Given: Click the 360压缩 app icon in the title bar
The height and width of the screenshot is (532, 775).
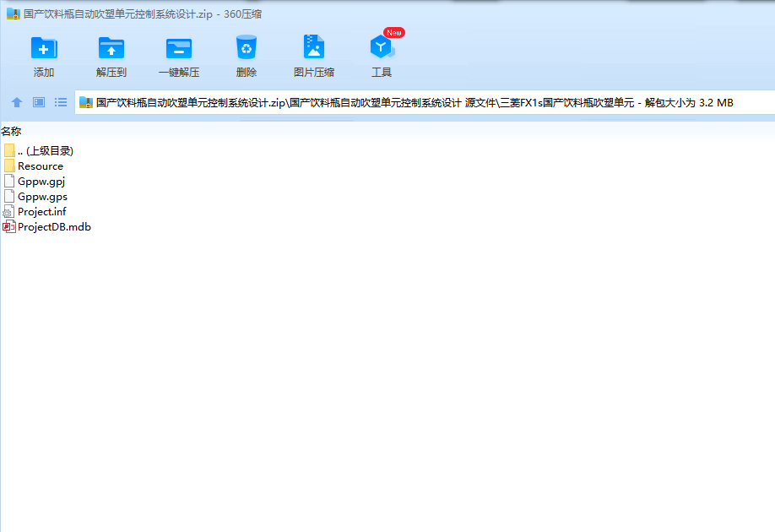Looking at the screenshot, I should point(14,14).
